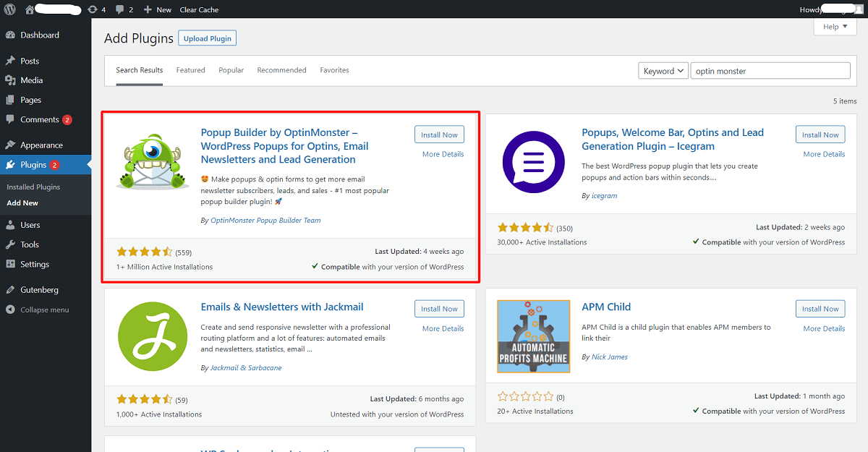Expand the Help panel dropdown
The height and width of the screenshot is (452, 868).
[x=836, y=27]
